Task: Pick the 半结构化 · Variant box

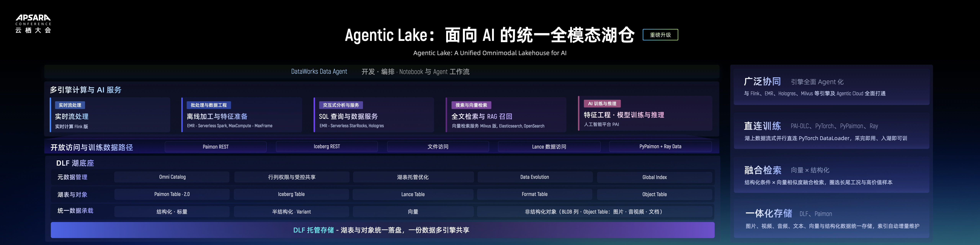Action: coord(291,212)
